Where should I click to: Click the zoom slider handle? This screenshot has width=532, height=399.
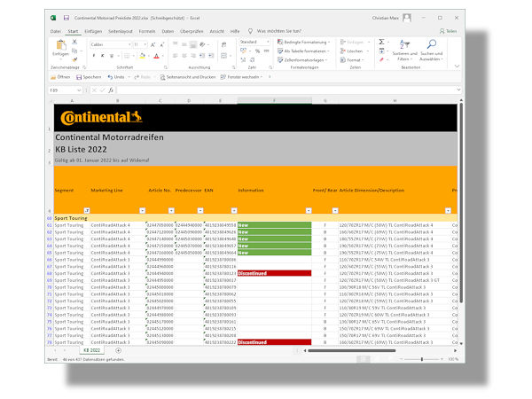(422, 359)
